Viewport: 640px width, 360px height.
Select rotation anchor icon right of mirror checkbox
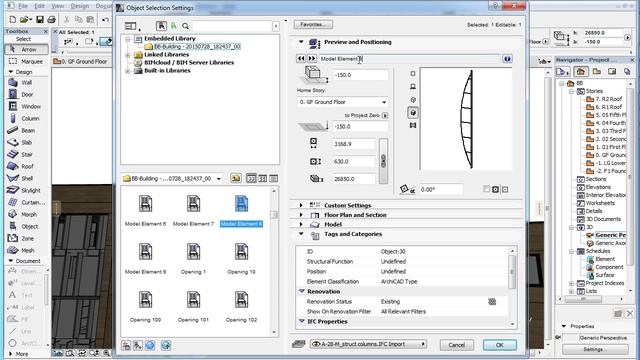pyautogui.click(x=496, y=189)
